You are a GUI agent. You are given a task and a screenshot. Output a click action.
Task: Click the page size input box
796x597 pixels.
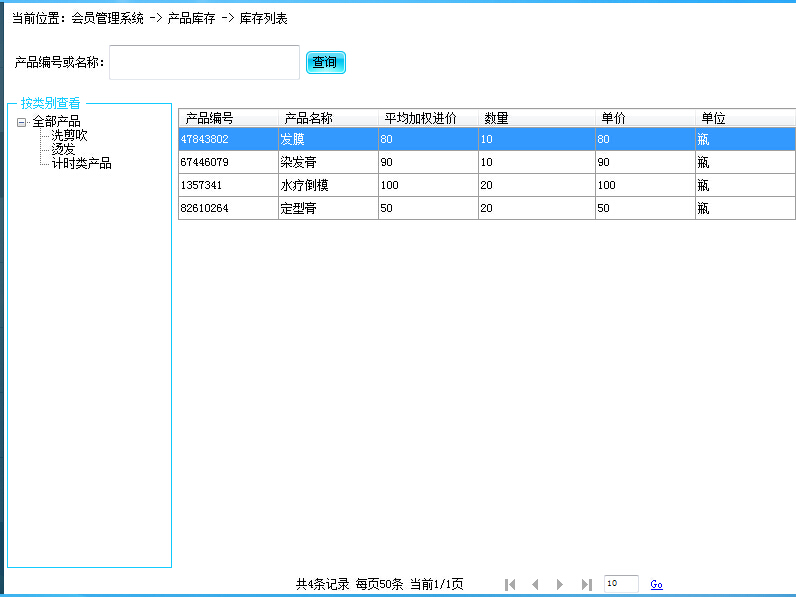pyautogui.click(x=620, y=584)
